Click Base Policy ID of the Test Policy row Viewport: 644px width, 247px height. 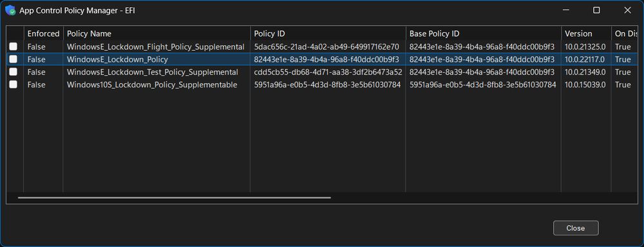482,72
